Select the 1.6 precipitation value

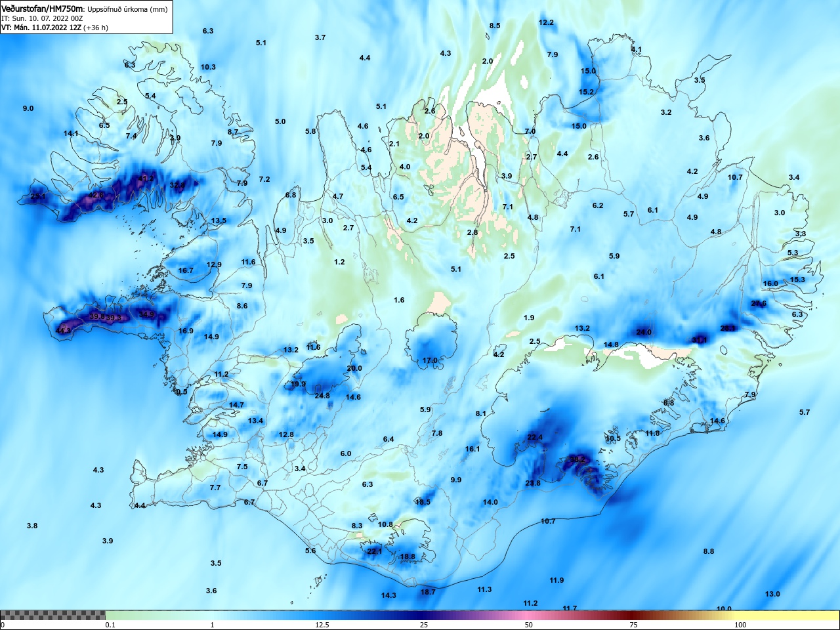click(399, 300)
